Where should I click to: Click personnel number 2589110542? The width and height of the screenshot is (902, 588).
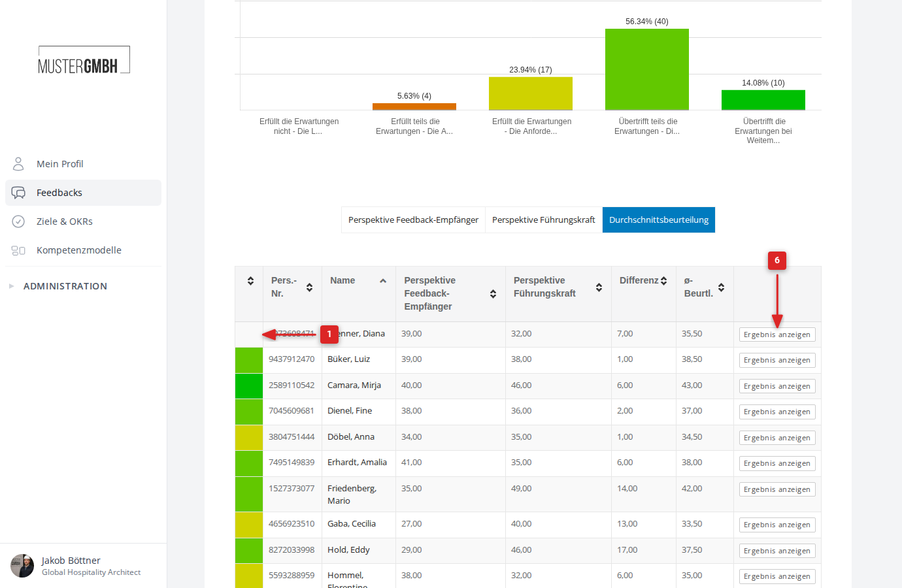[292, 385]
